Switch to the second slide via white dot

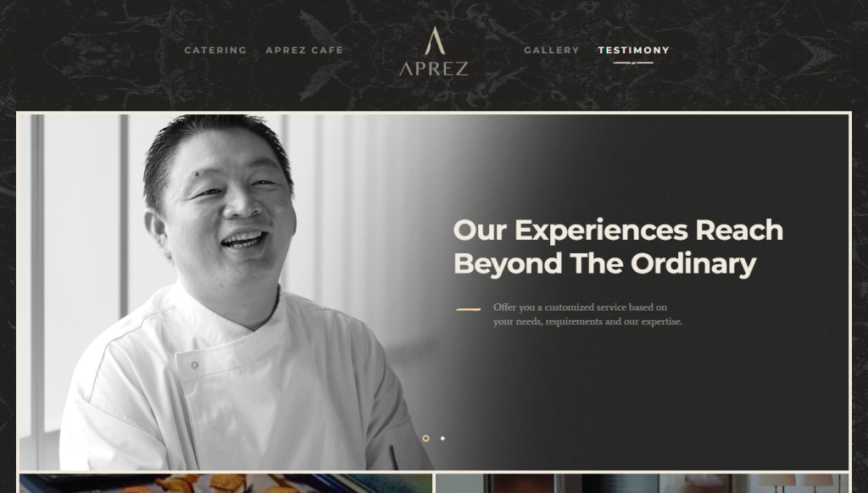[442, 438]
